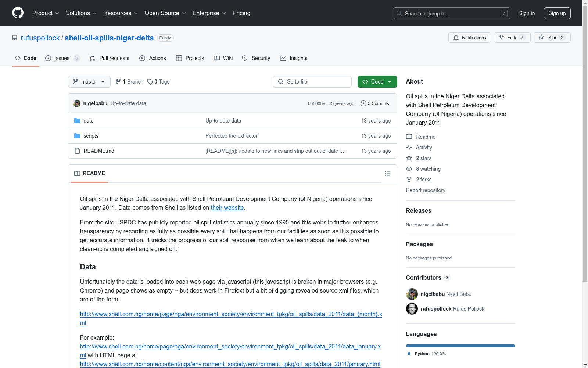Click the Python language color dot
The image size is (588, 368).
[409, 354]
